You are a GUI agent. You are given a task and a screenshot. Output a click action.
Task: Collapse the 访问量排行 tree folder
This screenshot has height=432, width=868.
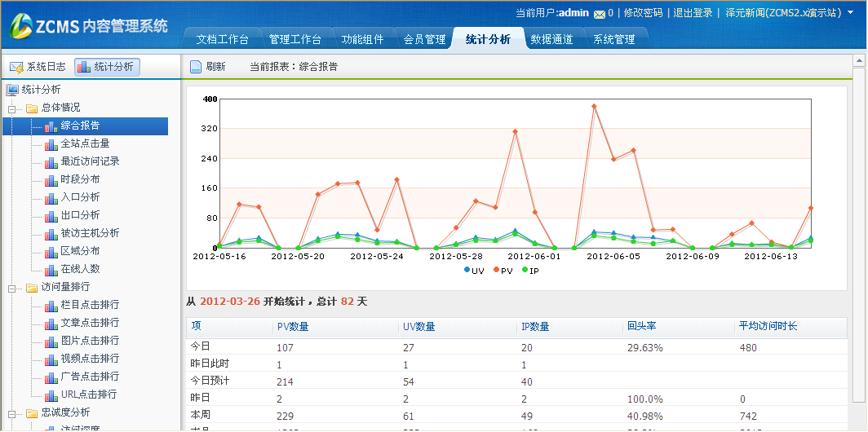(12, 288)
